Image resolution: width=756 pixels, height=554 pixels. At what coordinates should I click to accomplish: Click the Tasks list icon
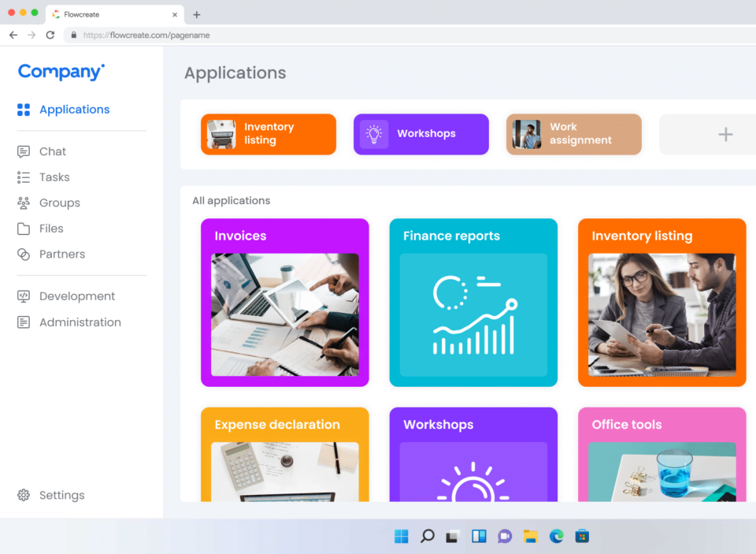[x=24, y=177]
